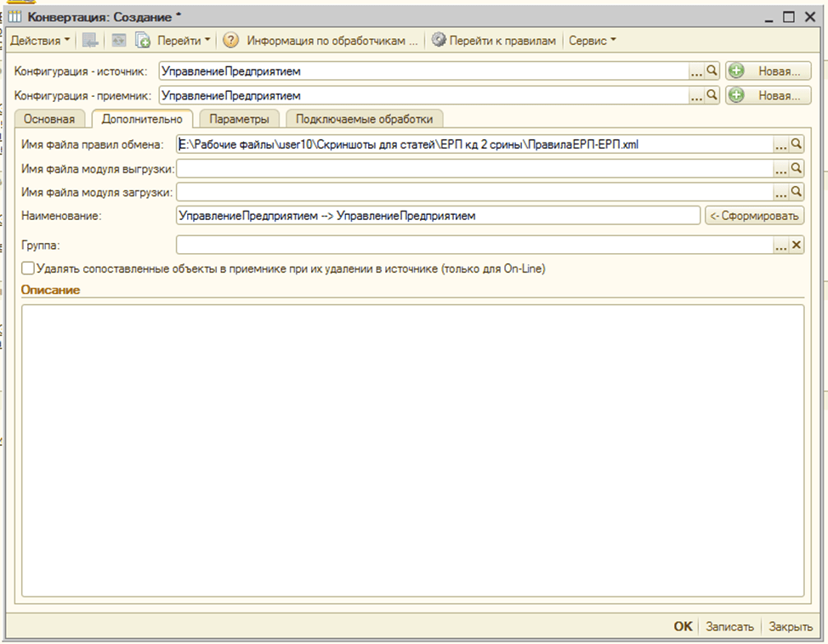The height and width of the screenshot is (644, 828).
Task: Click the document icon left of Перейти
Action: pos(143,40)
